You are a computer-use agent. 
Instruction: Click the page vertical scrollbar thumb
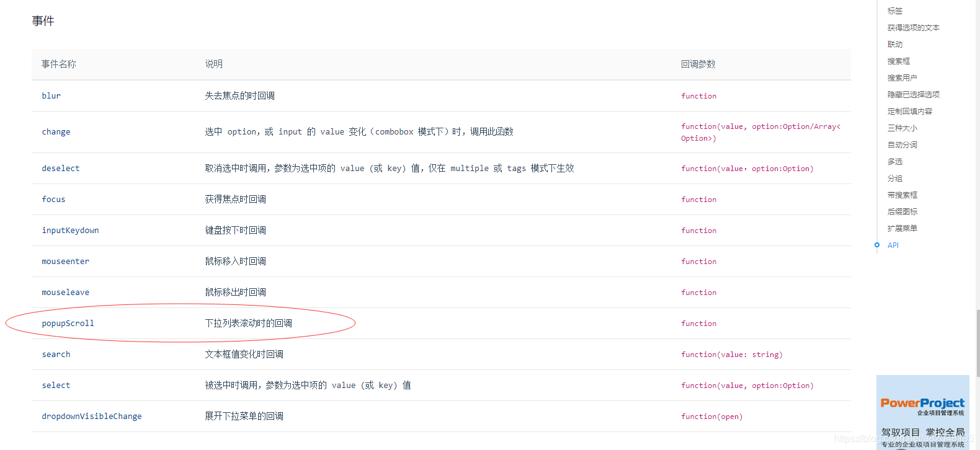(978, 343)
